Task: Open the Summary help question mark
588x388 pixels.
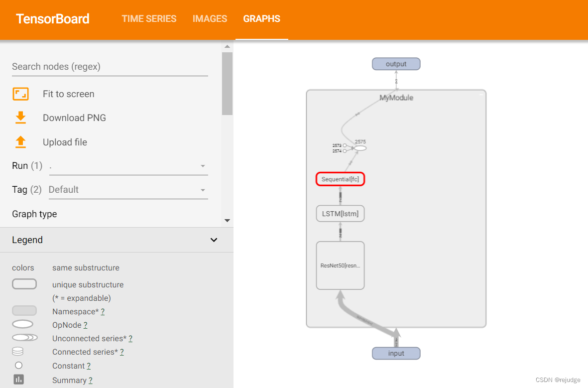Action: (91, 381)
